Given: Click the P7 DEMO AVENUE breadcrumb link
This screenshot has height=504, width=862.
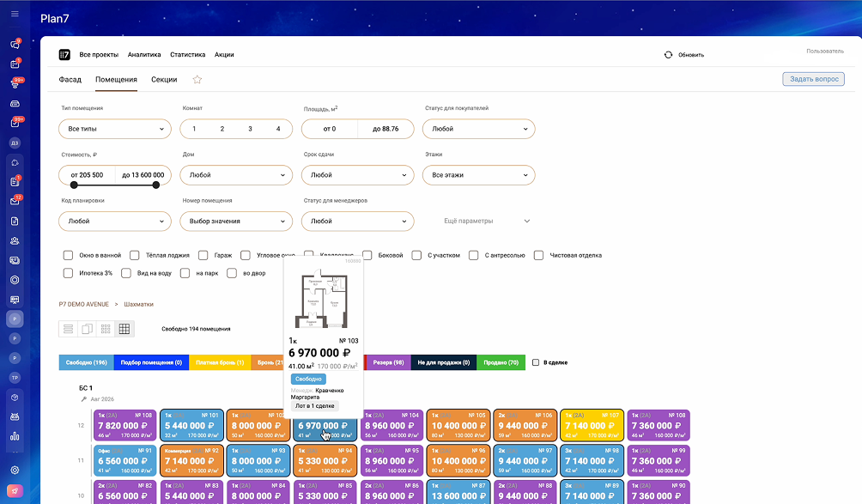Looking at the screenshot, I should [83, 304].
